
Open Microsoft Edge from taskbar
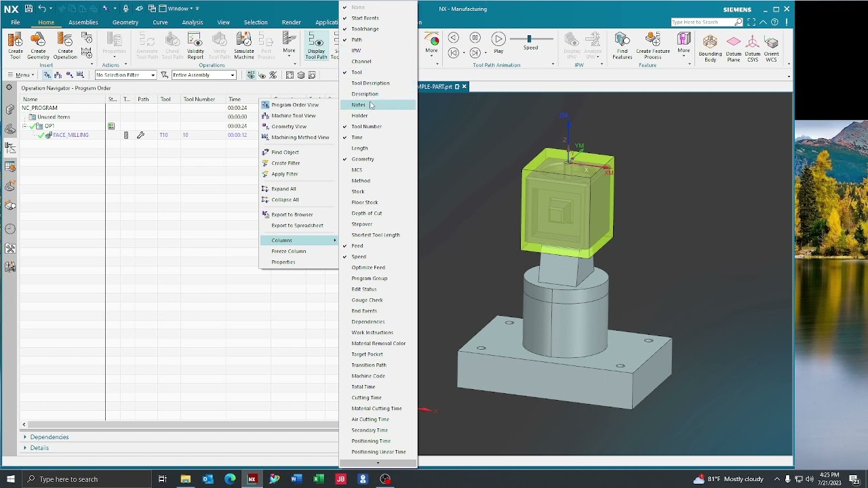pos(230,479)
